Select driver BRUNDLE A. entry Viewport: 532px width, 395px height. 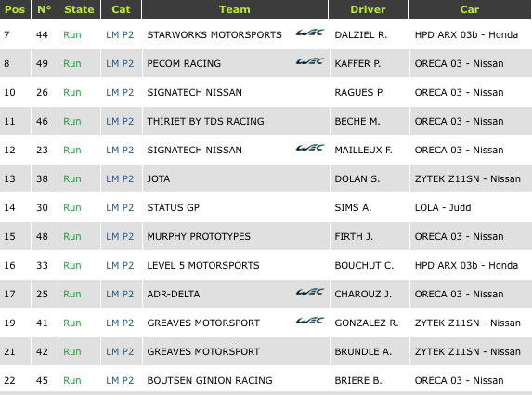point(363,351)
